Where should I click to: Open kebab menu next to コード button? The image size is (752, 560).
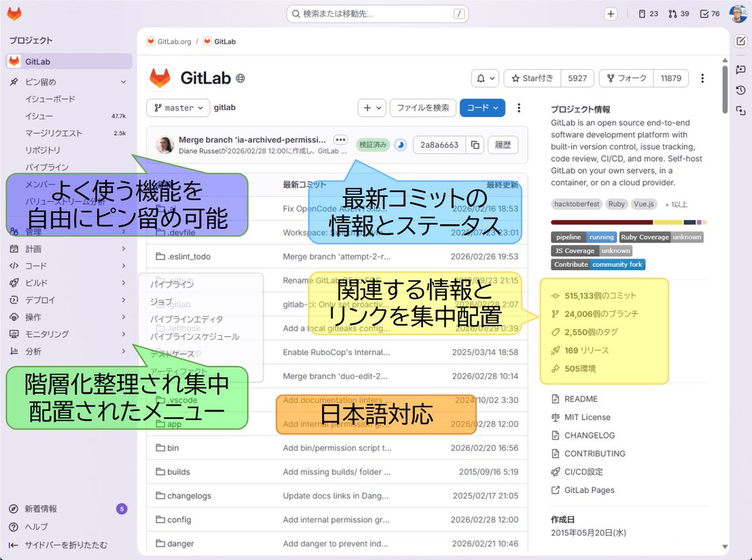point(518,108)
